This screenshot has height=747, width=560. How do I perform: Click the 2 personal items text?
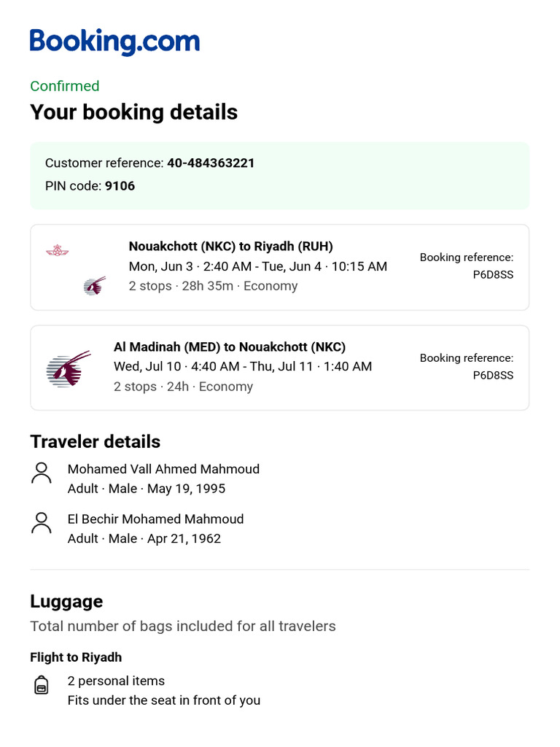pyautogui.click(x=116, y=681)
